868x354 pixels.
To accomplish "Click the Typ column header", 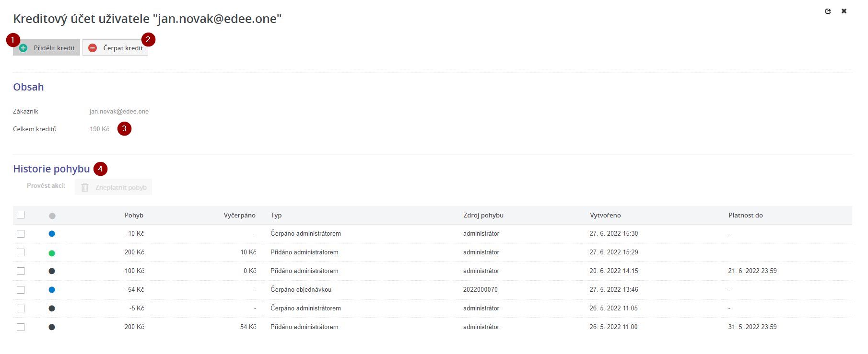I will coord(276,216).
